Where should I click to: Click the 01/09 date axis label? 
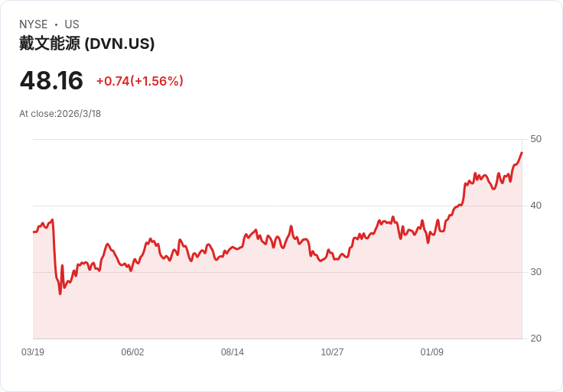tap(432, 352)
